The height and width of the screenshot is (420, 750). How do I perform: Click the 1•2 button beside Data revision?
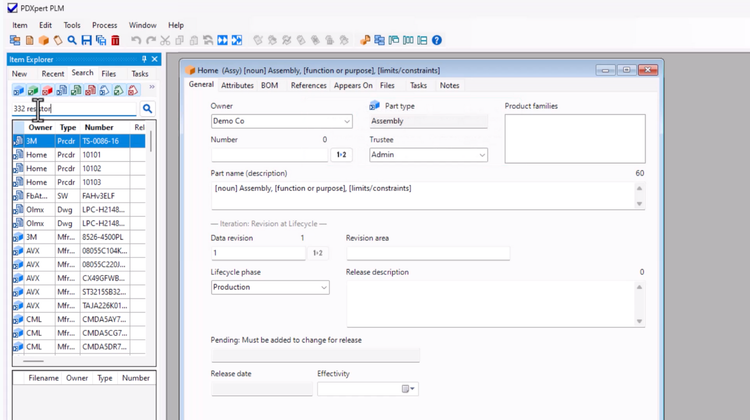[x=319, y=253]
